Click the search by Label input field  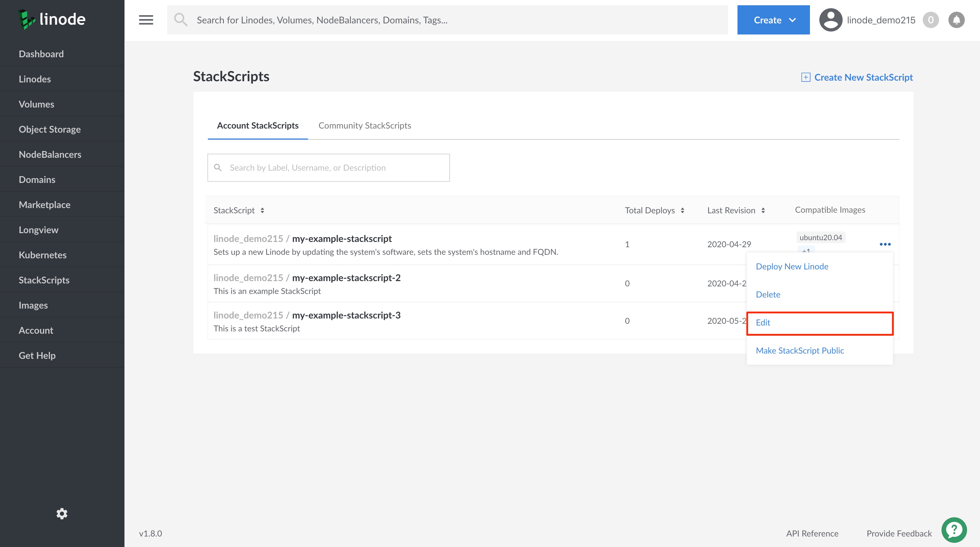pyautogui.click(x=328, y=167)
